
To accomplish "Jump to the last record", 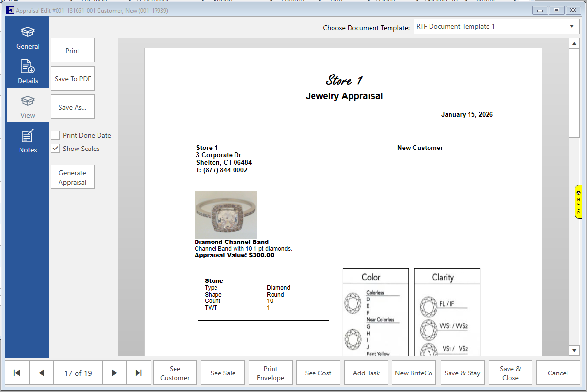I will (x=139, y=373).
